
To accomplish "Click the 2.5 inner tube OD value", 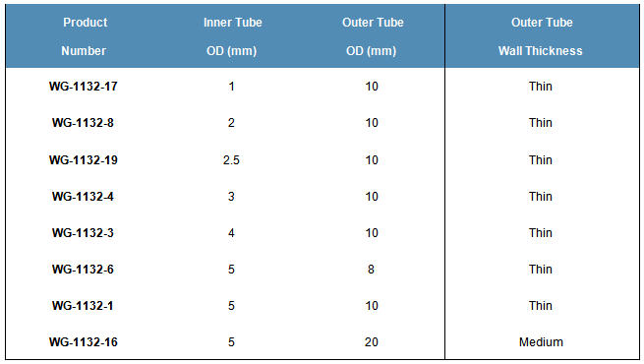I will click(231, 159).
